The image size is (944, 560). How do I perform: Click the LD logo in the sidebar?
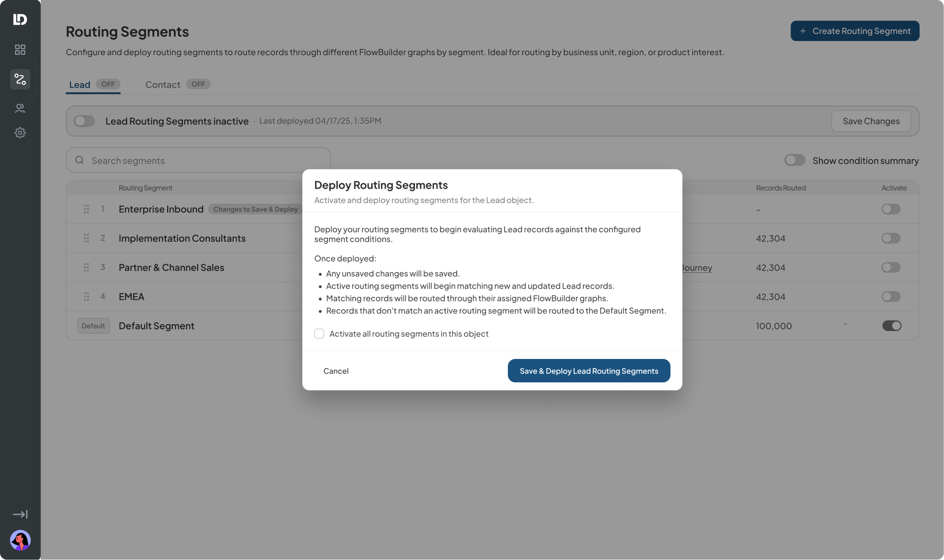click(20, 19)
